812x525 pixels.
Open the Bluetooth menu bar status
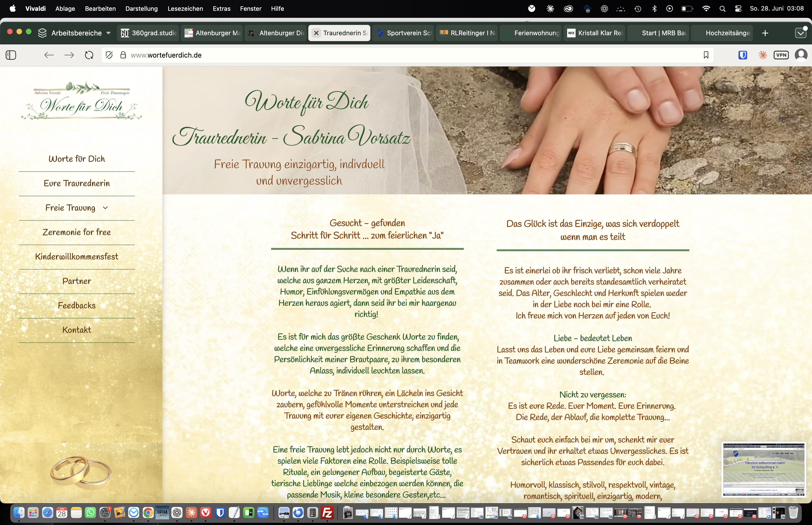[x=654, y=8]
